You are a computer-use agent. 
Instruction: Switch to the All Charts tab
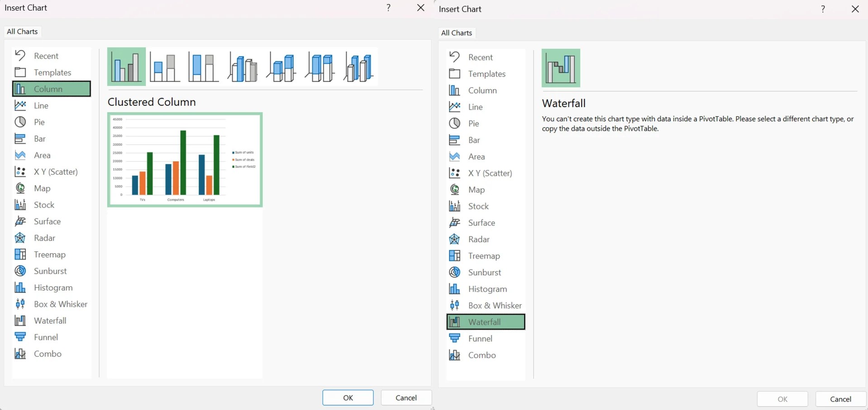click(x=22, y=31)
